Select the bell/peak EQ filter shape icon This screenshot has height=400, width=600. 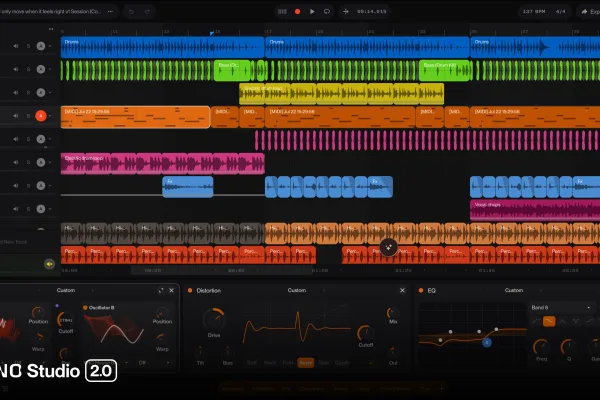click(x=562, y=321)
